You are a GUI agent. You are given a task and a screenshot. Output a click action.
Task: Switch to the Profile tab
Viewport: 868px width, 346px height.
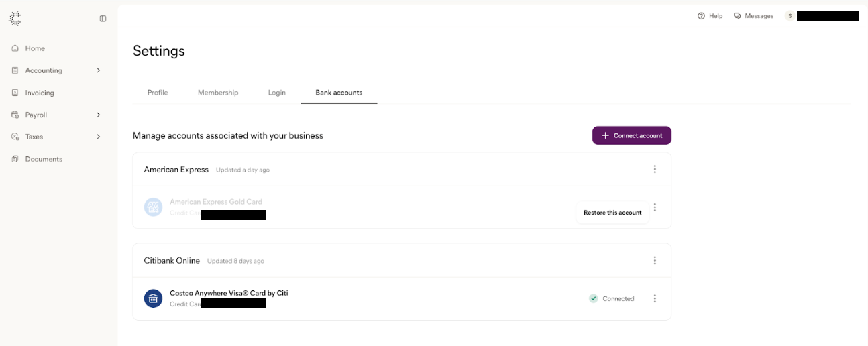tap(158, 93)
